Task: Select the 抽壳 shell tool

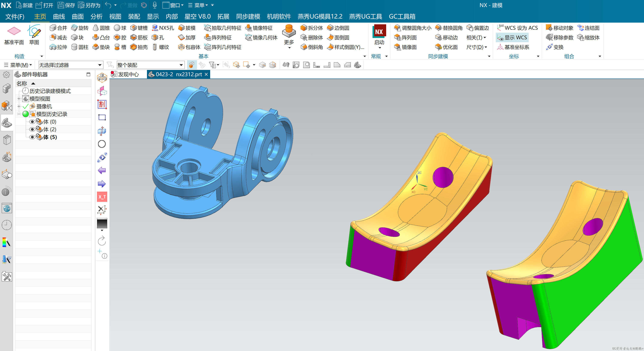Action: [x=139, y=47]
